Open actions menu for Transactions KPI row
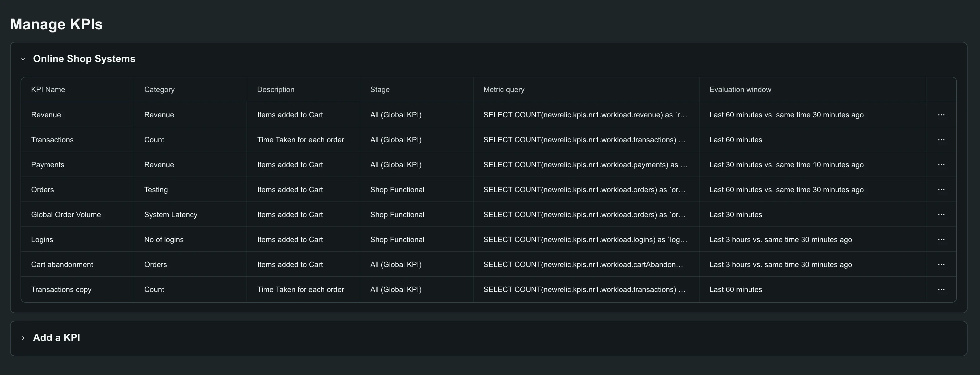The height and width of the screenshot is (375, 980). 941,140
